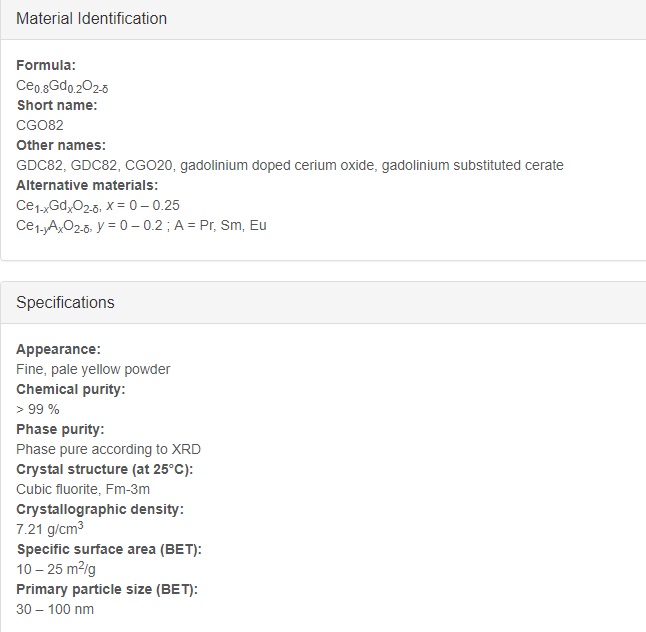The height and width of the screenshot is (632, 646).
Task: Click the Cubic fluorite, Fm-3m text
Action: [x=83, y=489]
